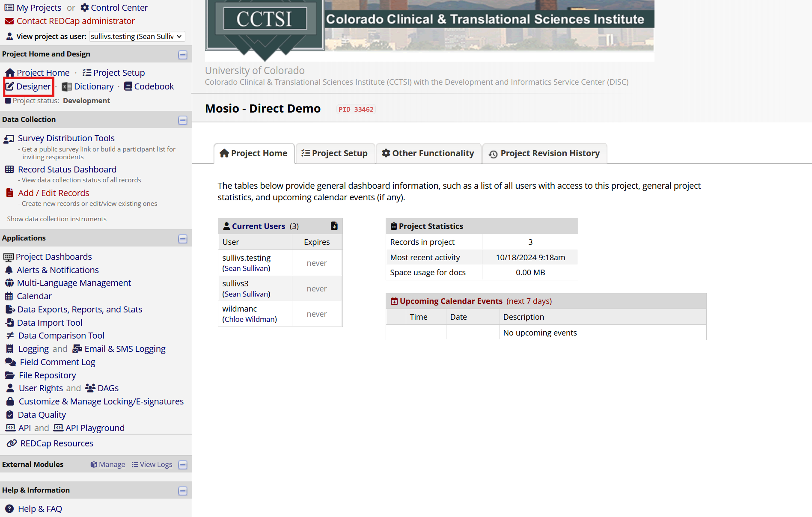Viewport: 812px width, 517px height.
Task: Open the Other Functionality tab
Action: (x=428, y=153)
